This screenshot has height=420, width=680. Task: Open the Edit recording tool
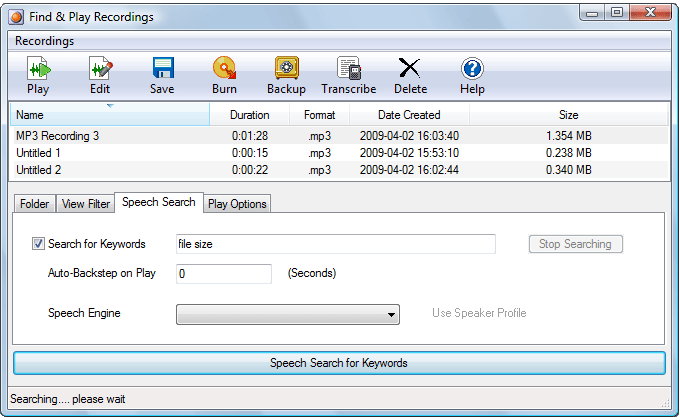coord(100,69)
